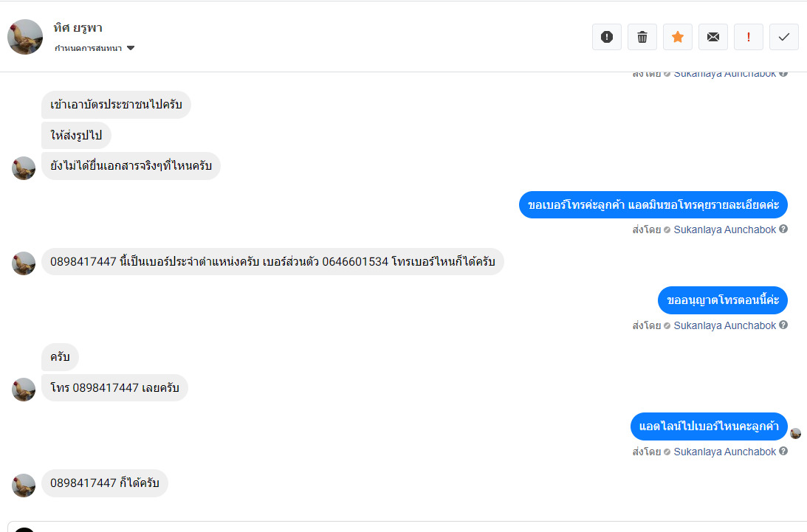Open Sukanlaya Aunchabok link under ขอเบอร์โทร message
This screenshot has height=532, width=807.
724,229
